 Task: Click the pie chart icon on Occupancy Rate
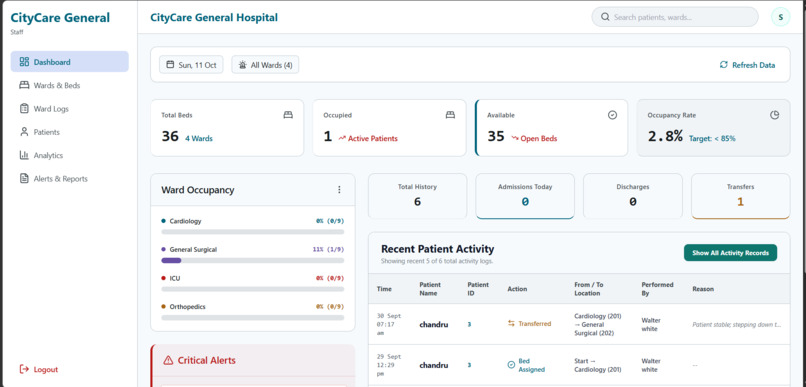(x=775, y=115)
